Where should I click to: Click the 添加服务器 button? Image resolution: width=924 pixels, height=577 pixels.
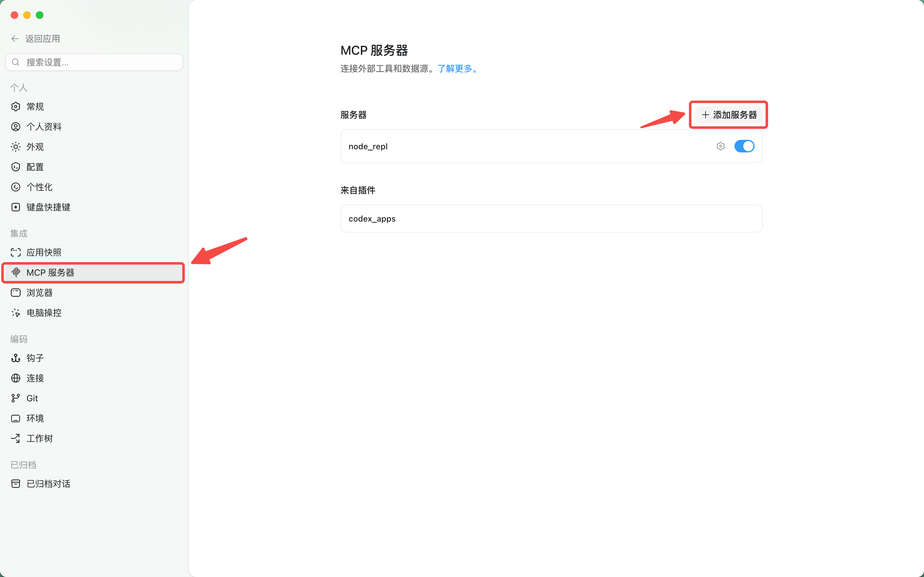pyautogui.click(x=729, y=115)
